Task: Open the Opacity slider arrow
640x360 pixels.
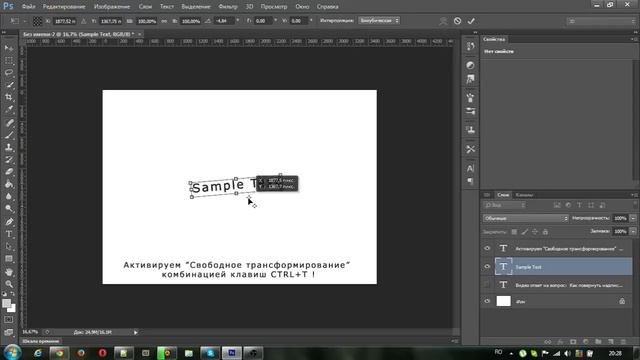Action: 633,218
